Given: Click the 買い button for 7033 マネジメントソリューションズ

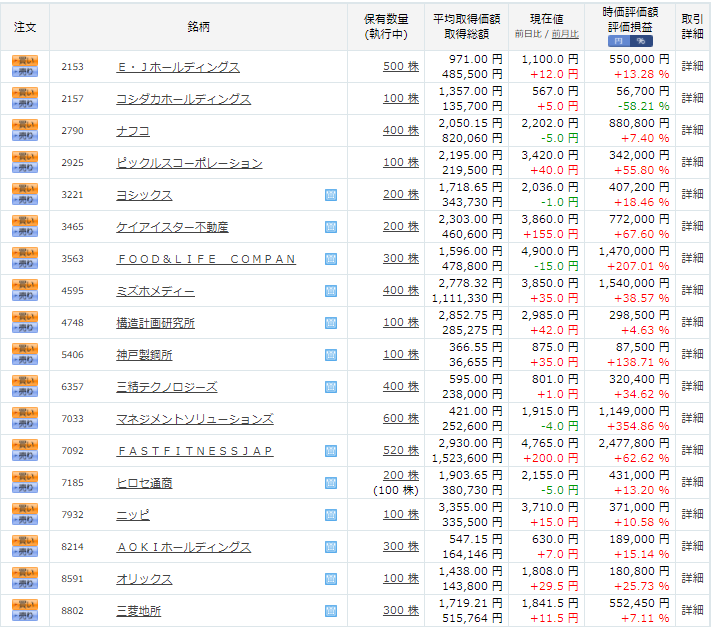Looking at the screenshot, I should tap(25, 413).
